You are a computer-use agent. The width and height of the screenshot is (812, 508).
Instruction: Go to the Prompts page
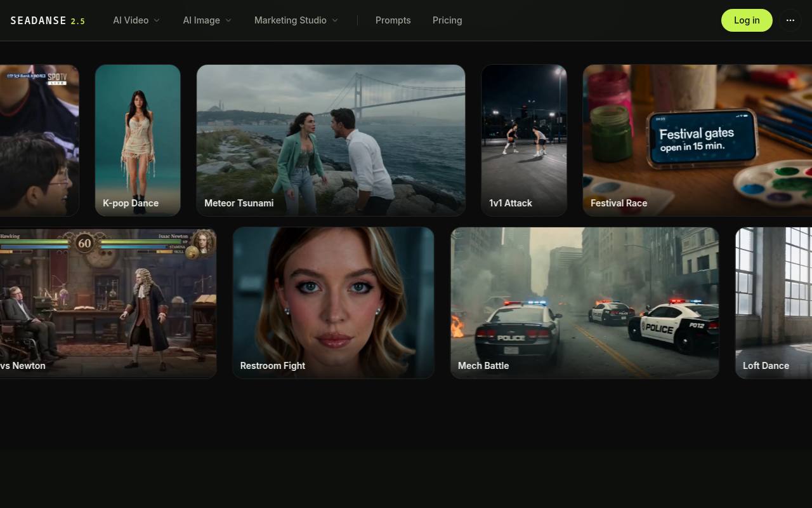[393, 20]
